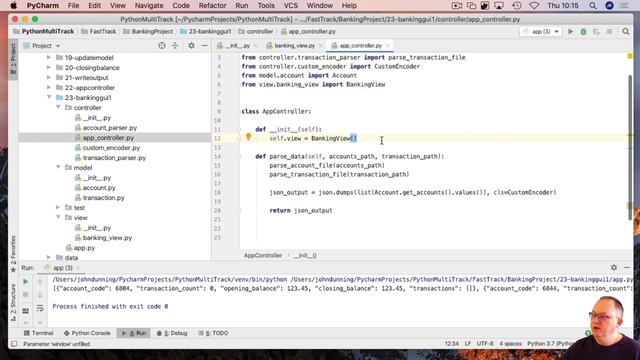Viewport: 640px width, 360px height.
Task: Toggle soft-wrap icon in Run panel
Action: [x=40, y=309]
